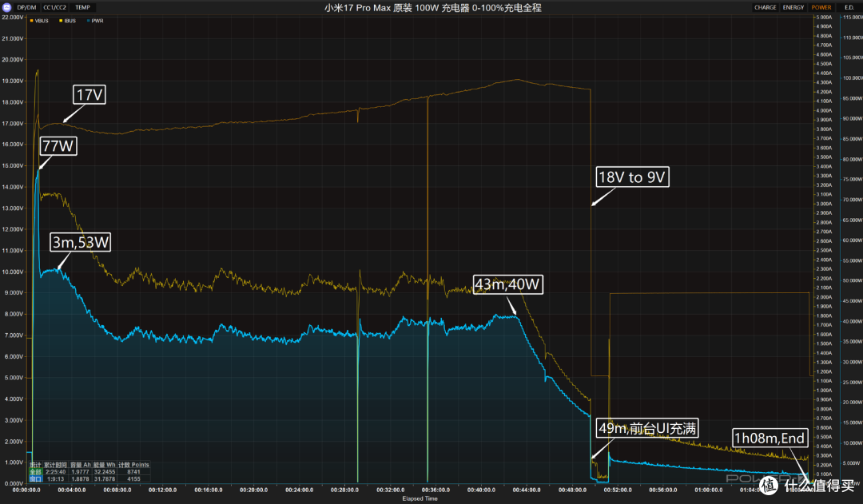Toggle the DP/DM curve button

tap(26, 7)
